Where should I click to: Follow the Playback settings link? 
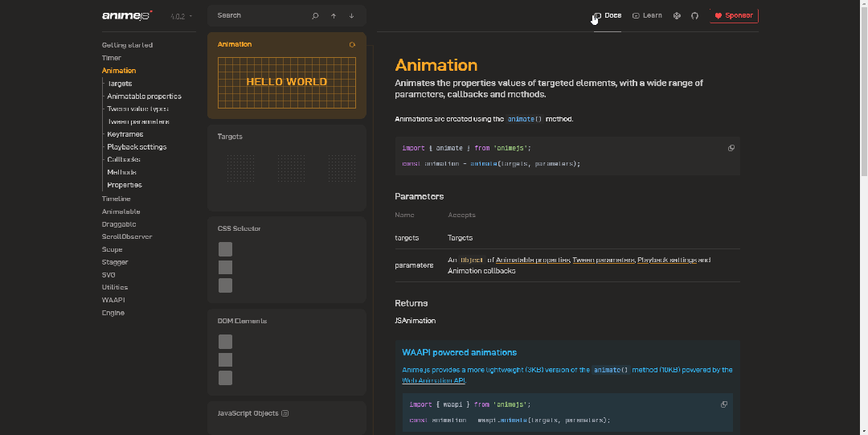pyautogui.click(x=667, y=260)
